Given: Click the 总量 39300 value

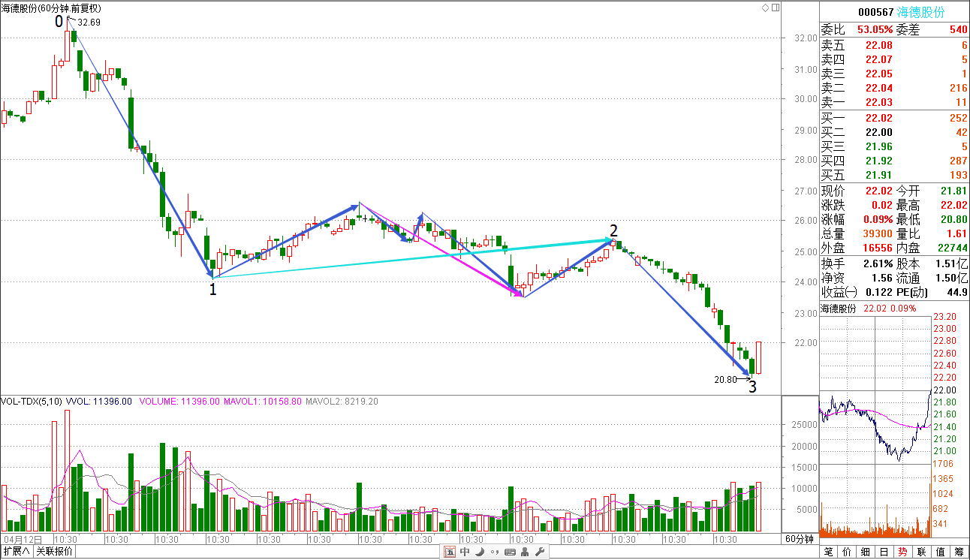Looking at the screenshot, I should 878,233.
